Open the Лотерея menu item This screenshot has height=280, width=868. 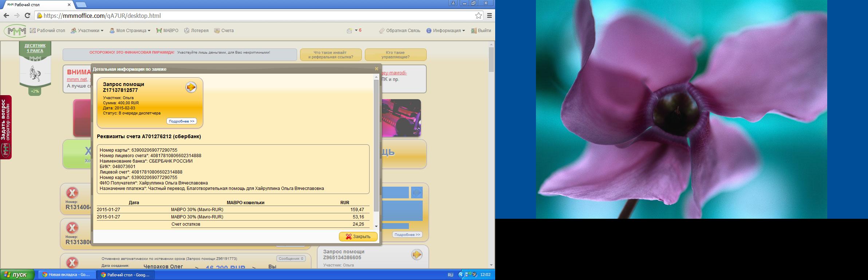[x=197, y=31]
